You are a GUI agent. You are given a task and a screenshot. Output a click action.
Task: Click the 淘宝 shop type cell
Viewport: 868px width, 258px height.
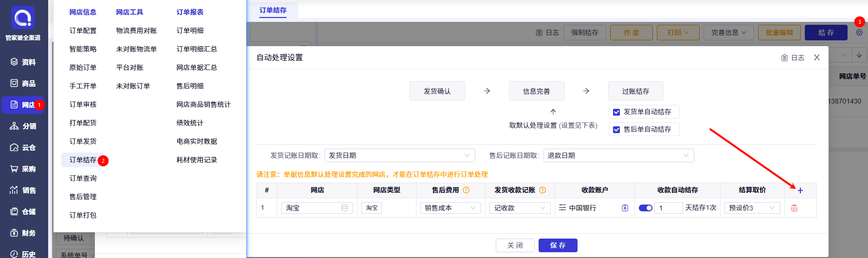tap(372, 208)
